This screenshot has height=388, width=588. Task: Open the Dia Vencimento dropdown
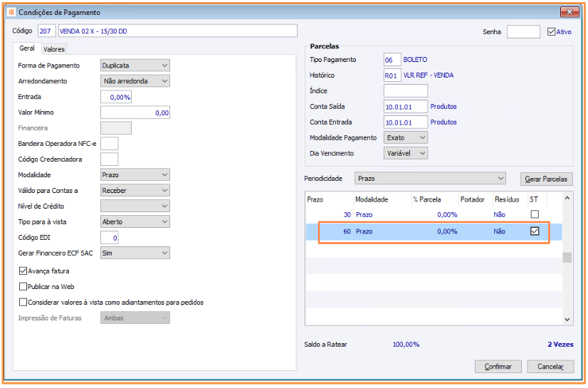(x=405, y=153)
